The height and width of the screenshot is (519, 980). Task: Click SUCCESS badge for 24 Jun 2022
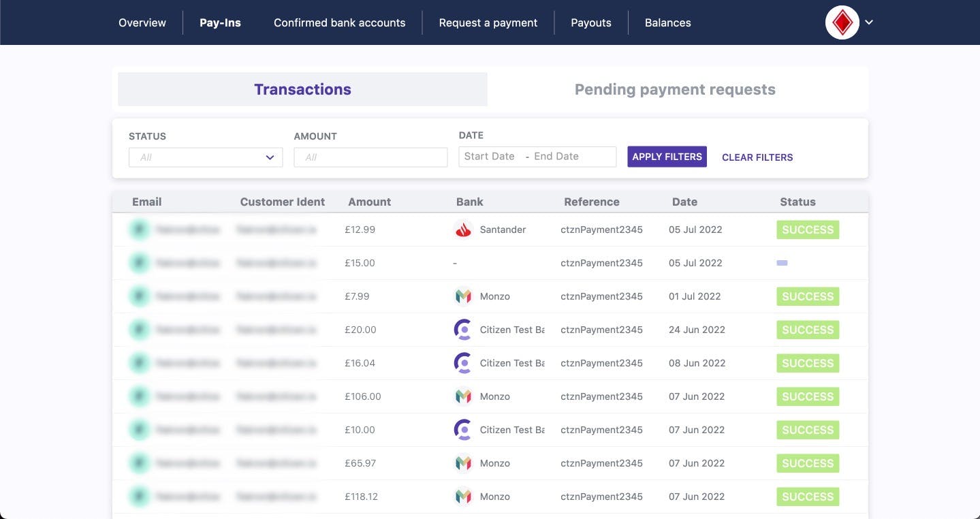[808, 330]
